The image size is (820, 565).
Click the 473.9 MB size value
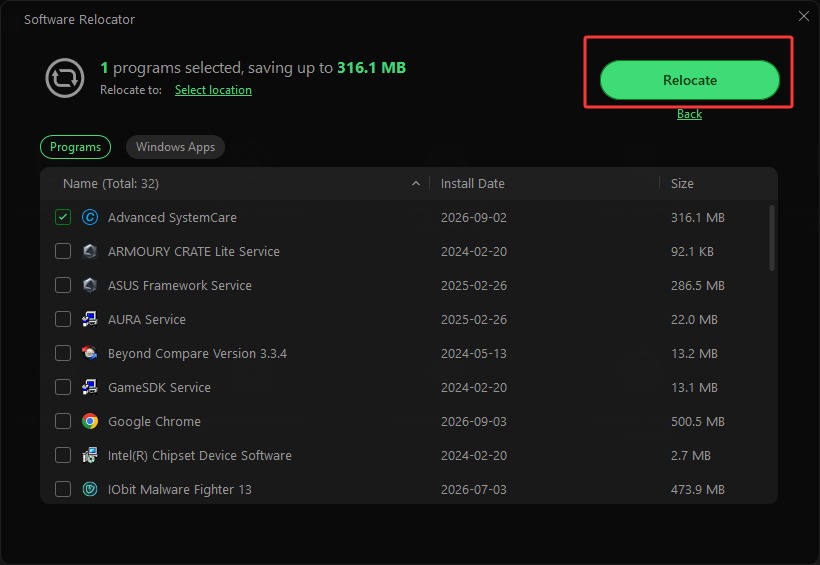coord(698,490)
